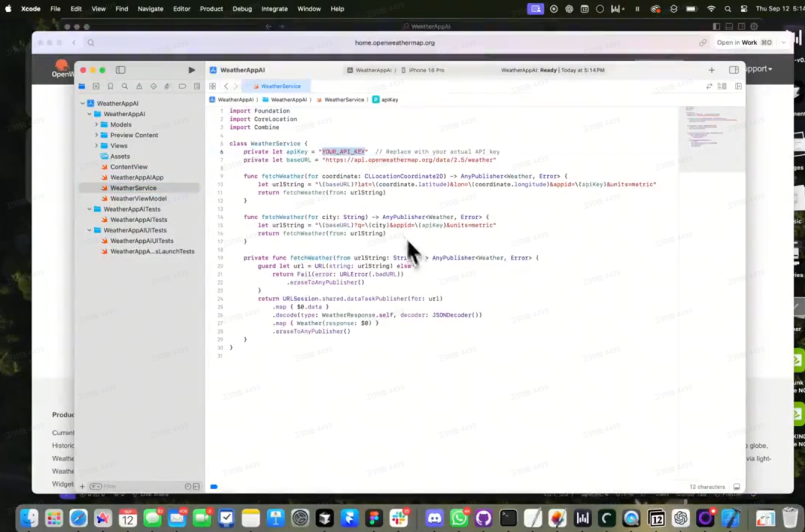This screenshot has height=532, width=805.
Task: Open the Debug navigator icon
Action: click(x=168, y=86)
